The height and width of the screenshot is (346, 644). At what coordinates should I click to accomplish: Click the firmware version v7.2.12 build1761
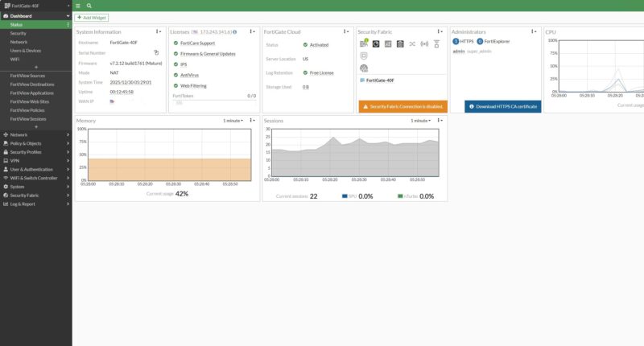point(136,64)
